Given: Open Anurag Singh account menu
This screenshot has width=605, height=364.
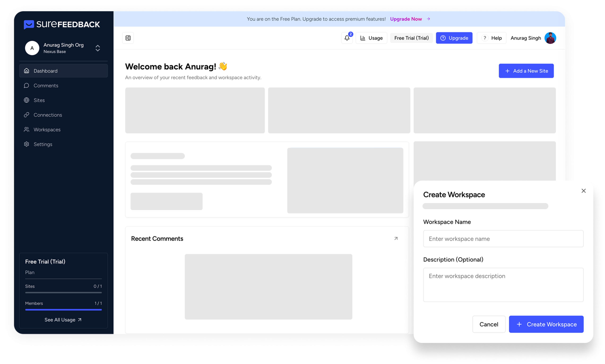Looking at the screenshot, I should pyautogui.click(x=526, y=38).
